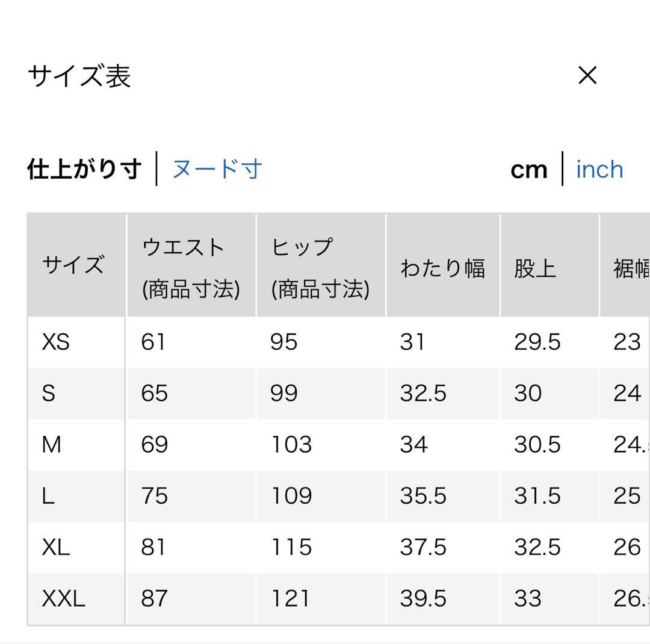Viewport: 650px width, 644px height.
Task: Toggle units to cm
Action: (x=529, y=170)
